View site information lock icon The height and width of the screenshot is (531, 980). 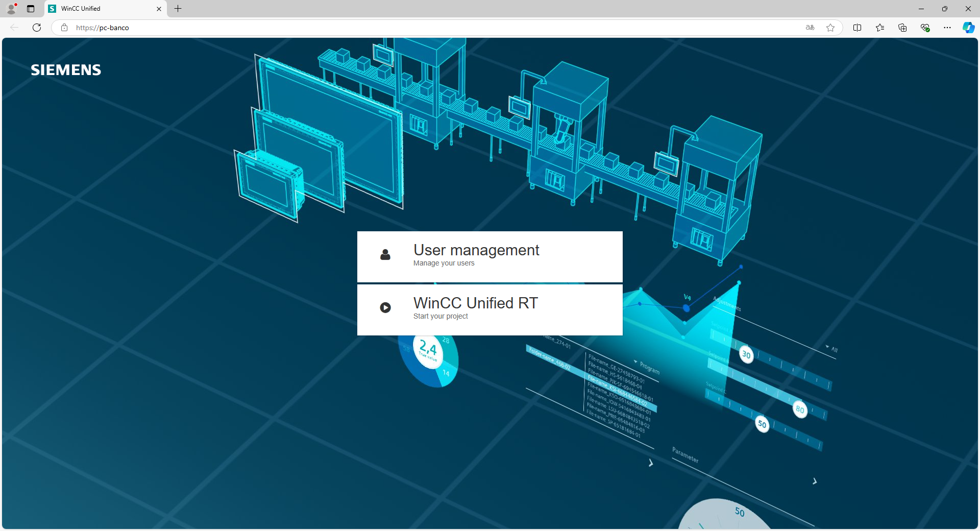point(64,28)
